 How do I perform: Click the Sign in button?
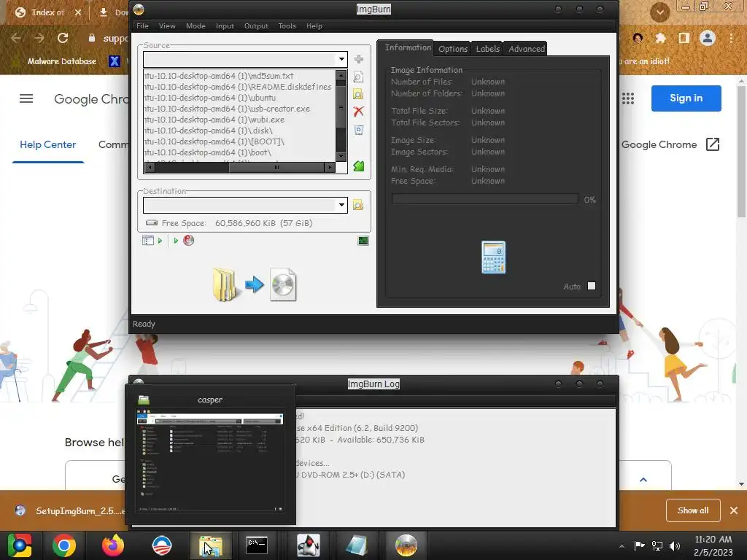pyautogui.click(x=686, y=98)
